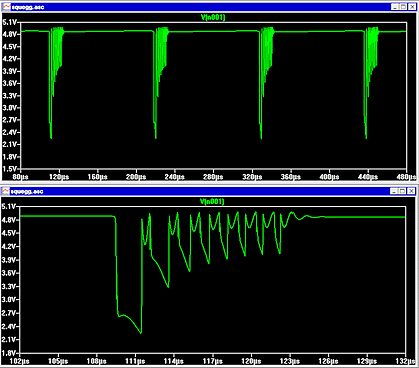Screen dimensions: 419x368
Task: Click the 5.1V top axis label in bottom plot
Action: [9, 207]
